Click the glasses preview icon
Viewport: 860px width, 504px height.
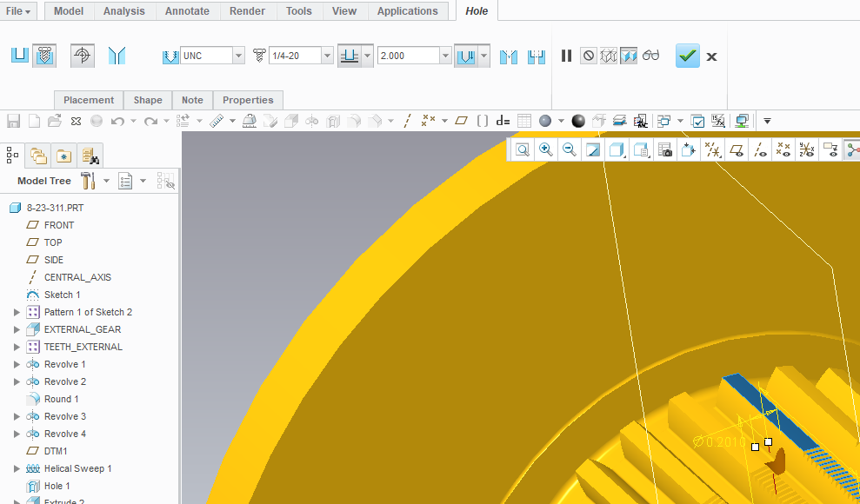click(x=651, y=56)
